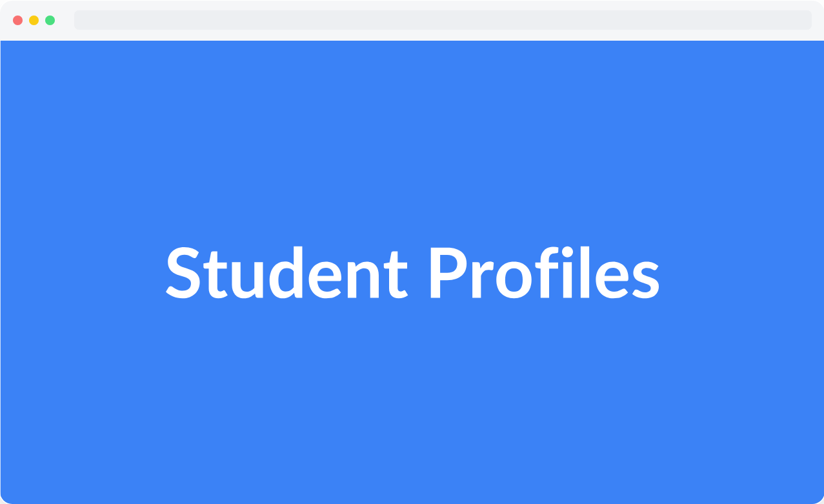This screenshot has width=824, height=504.
Task: Click the word "Profiles" in title
Action: pos(543,272)
